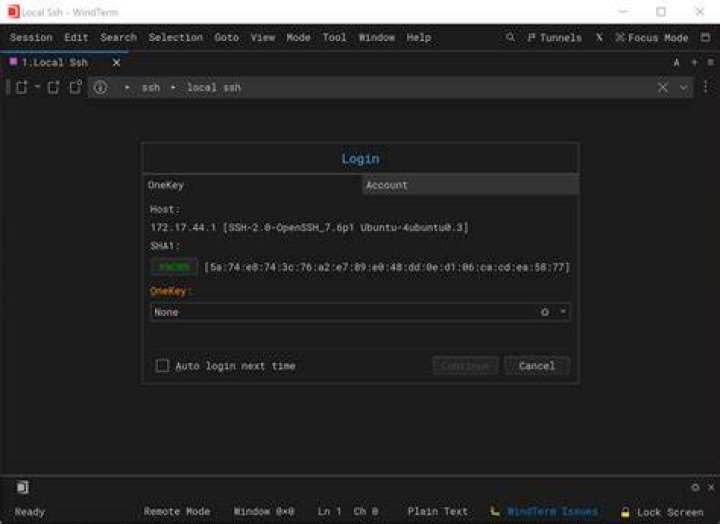Expand the new session dropdown arrow
The width and height of the screenshot is (720, 524).
[x=37, y=87]
